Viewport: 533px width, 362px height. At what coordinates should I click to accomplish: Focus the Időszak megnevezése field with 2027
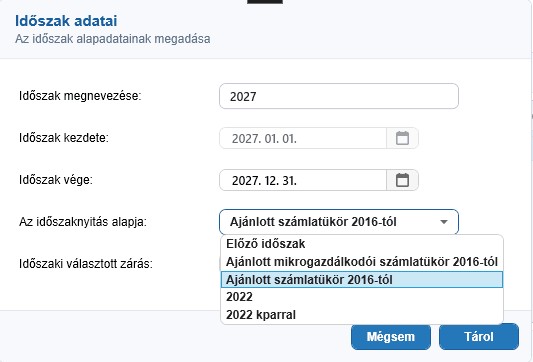click(339, 96)
